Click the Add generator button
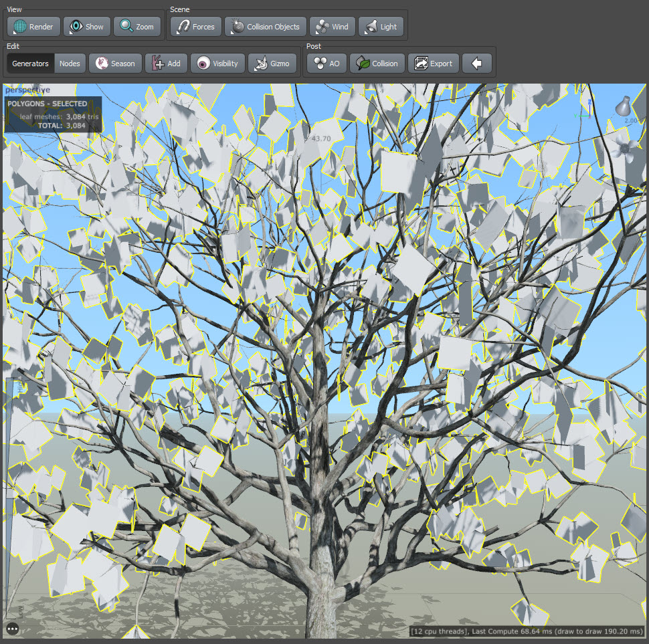Screen dimensions: 649x644 coord(166,64)
